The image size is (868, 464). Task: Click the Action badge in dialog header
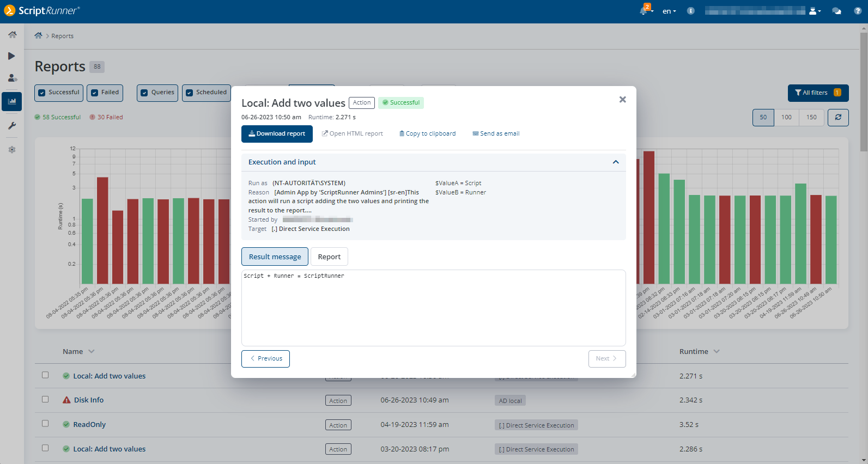pos(362,102)
